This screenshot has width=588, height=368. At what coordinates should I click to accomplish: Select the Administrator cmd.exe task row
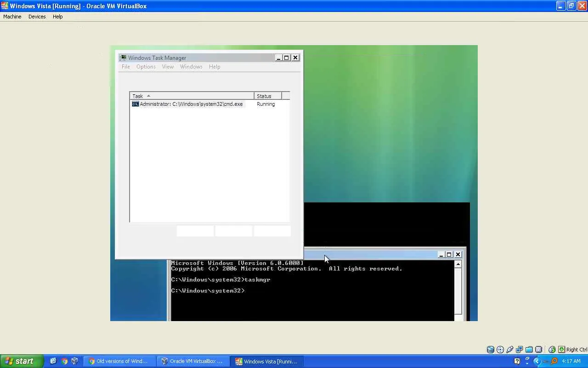point(209,104)
